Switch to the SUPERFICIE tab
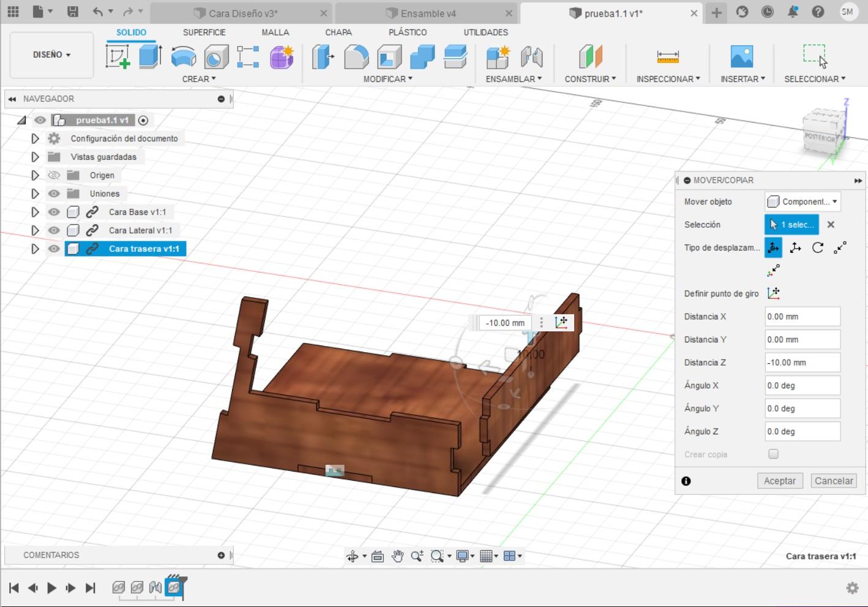This screenshot has height=607, width=868. [x=204, y=32]
